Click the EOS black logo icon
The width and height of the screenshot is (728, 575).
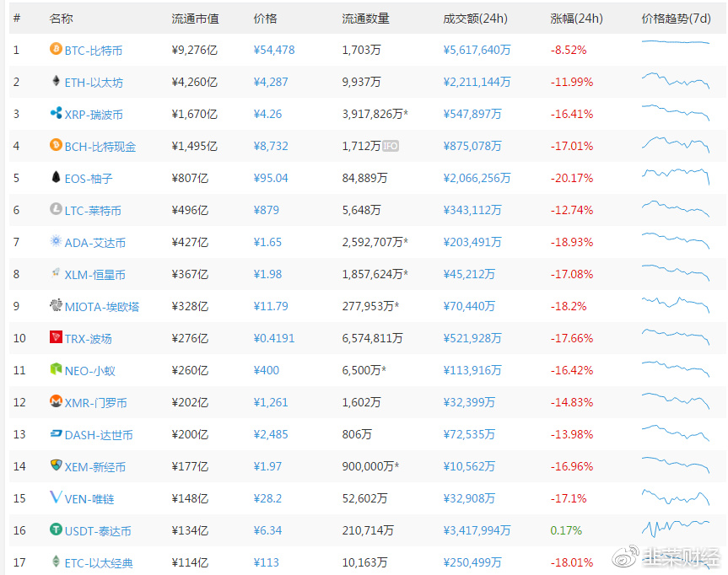point(56,177)
